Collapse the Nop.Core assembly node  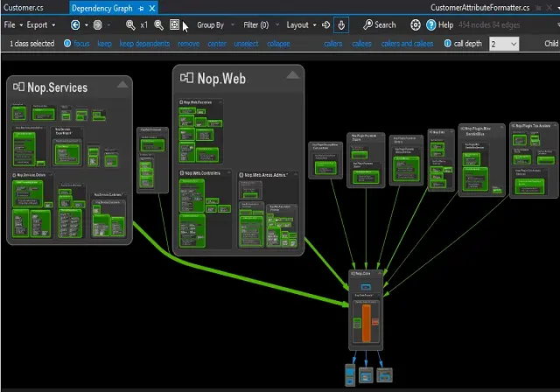click(380, 273)
